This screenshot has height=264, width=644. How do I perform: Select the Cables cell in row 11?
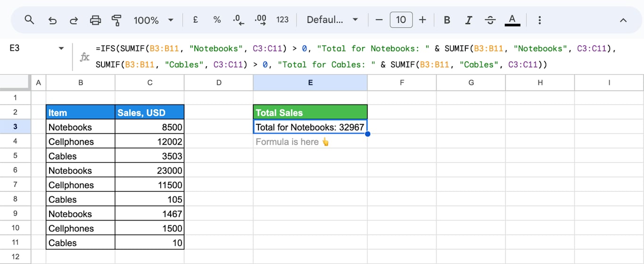click(x=81, y=243)
